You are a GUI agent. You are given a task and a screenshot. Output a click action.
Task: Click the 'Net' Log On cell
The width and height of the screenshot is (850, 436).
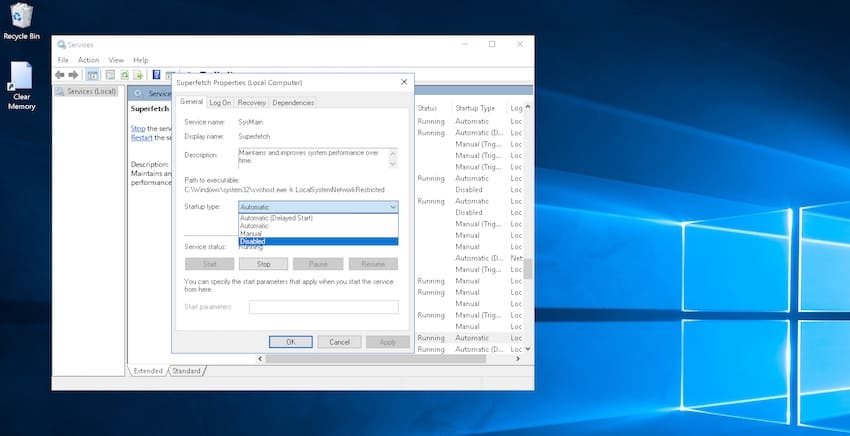pyautogui.click(x=516, y=258)
